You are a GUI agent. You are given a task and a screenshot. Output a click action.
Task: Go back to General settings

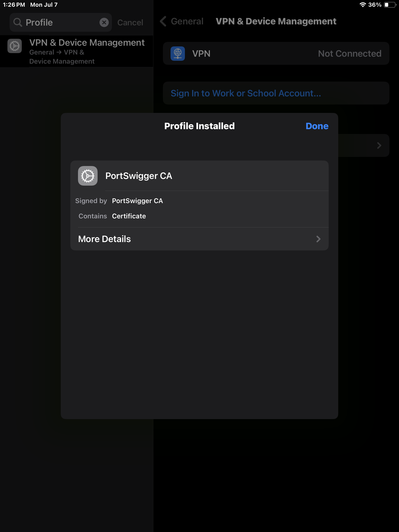(x=182, y=21)
